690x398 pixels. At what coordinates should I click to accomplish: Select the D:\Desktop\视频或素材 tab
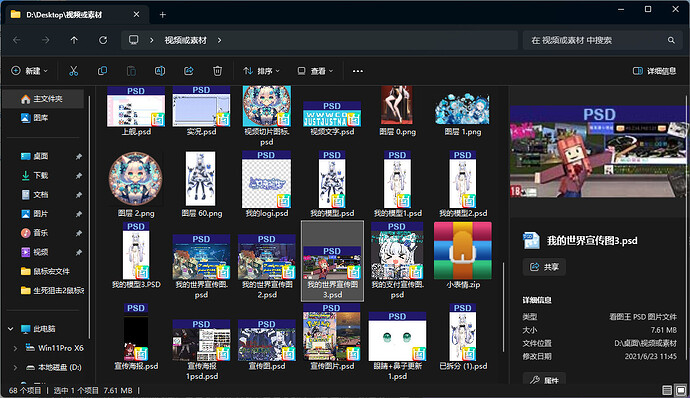pos(75,15)
